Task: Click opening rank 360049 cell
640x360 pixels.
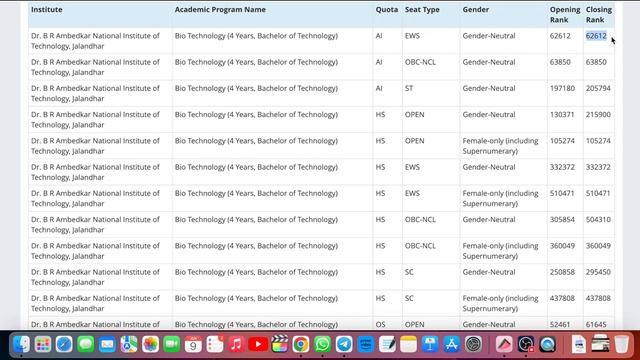Action: coord(562,246)
